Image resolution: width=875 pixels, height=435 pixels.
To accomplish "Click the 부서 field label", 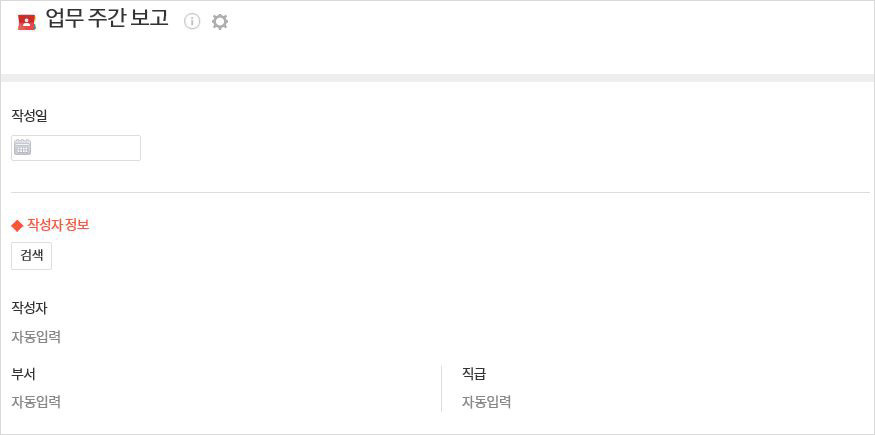I will click(23, 374).
